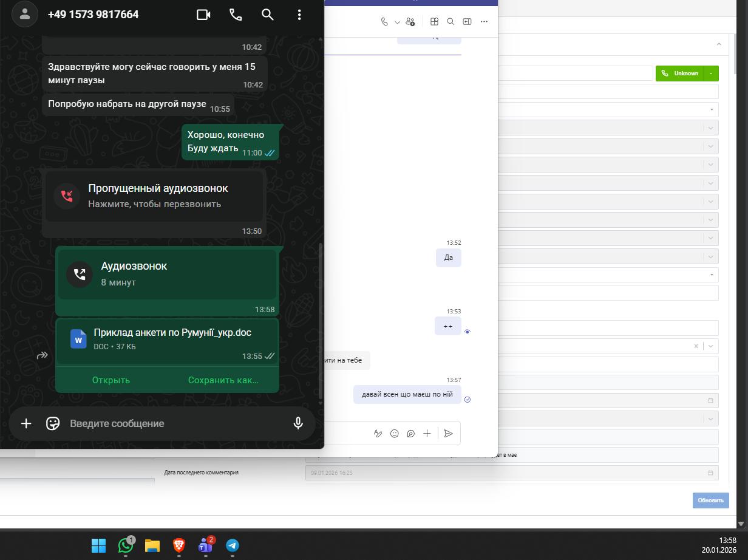
Task: Click the WhatsApp chat vertical scrollbar
Action: [x=321, y=322]
